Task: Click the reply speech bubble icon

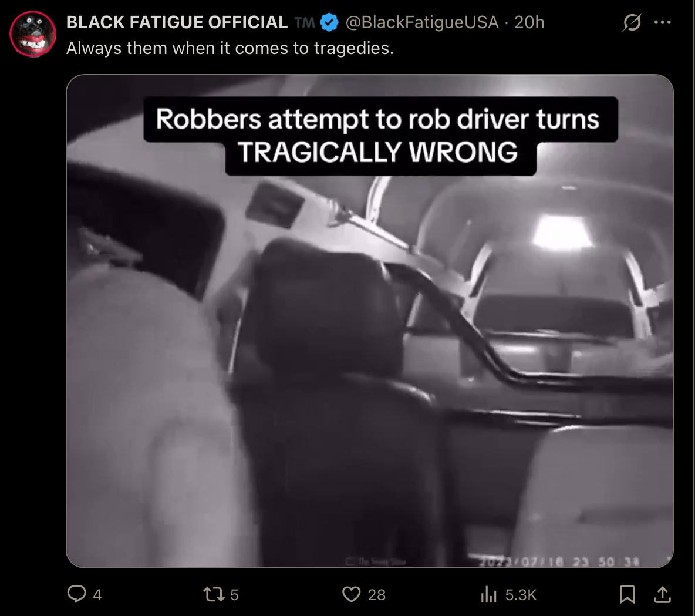Action: [x=76, y=594]
